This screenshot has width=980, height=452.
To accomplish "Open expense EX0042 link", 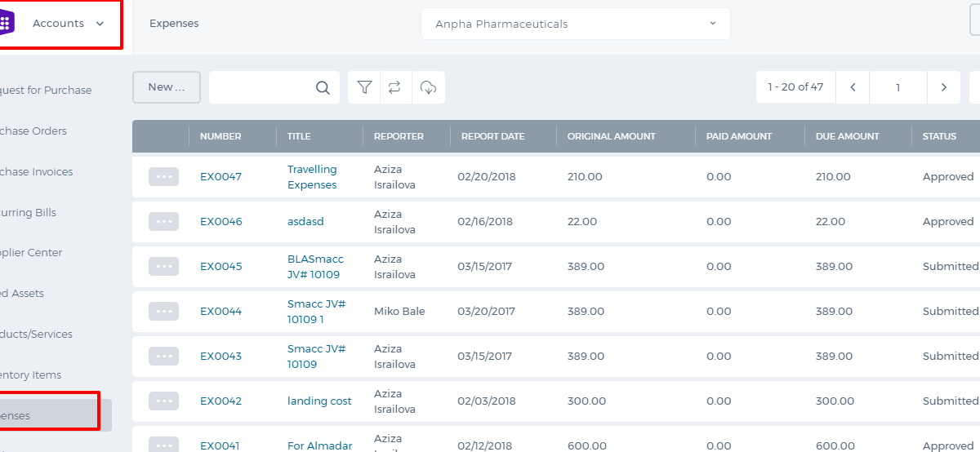I will (221, 401).
